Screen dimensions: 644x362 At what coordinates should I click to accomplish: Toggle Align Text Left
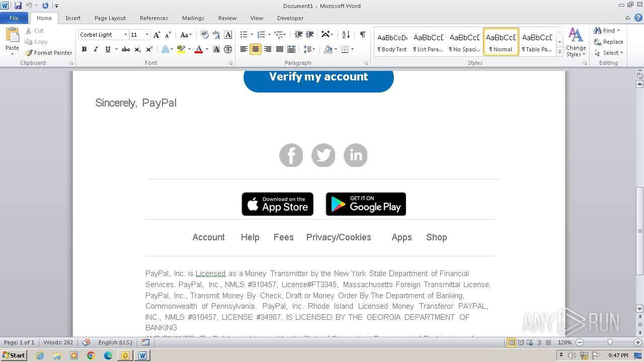[x=244, y=49]
